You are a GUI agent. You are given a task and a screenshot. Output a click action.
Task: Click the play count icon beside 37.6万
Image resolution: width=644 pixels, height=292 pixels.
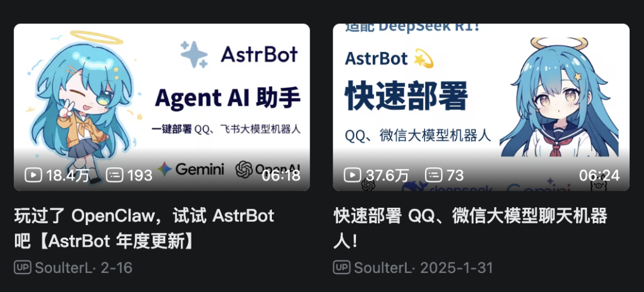[352, 175]
